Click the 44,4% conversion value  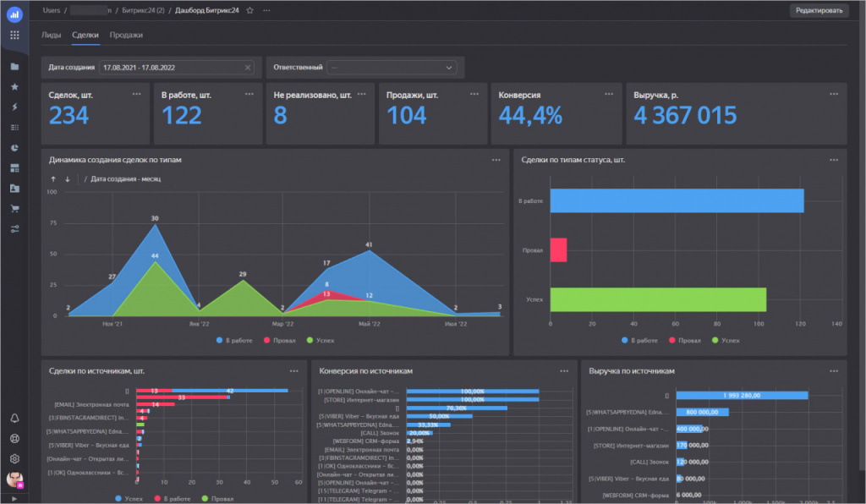coord(530,115)
